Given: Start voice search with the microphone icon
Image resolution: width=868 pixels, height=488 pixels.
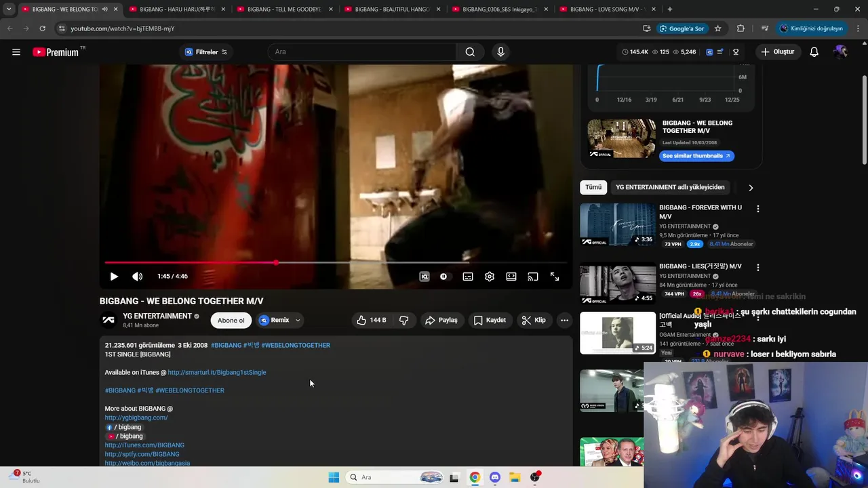Looking at the screenshot, I should pos(500,52).
